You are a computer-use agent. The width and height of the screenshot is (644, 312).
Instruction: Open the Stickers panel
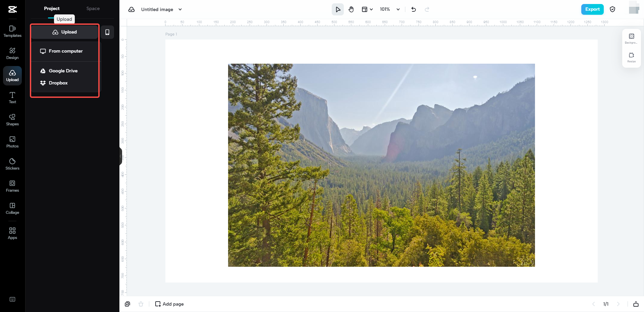pyautogui.click(x=12, y=164)
